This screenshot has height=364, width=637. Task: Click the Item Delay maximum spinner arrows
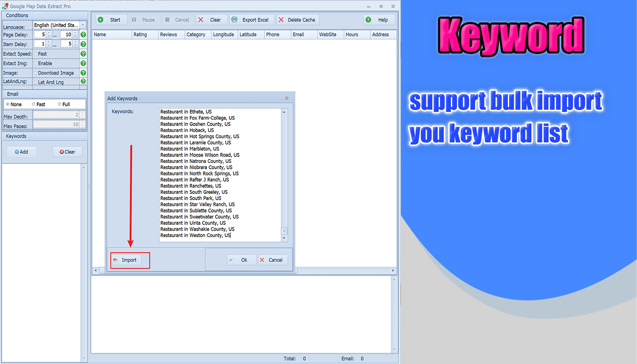coord(76,44)
